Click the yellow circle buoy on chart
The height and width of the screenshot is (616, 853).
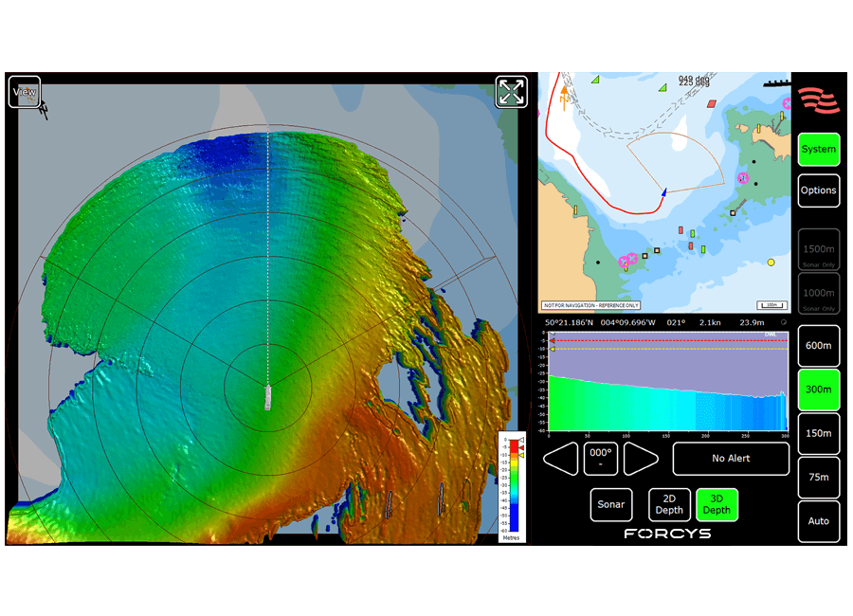[x=771, y=263]
